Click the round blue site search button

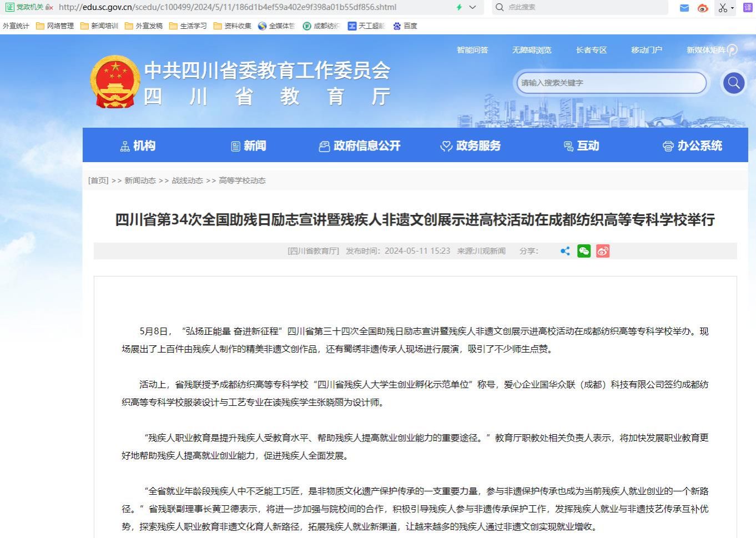click(x=733, y=83)
